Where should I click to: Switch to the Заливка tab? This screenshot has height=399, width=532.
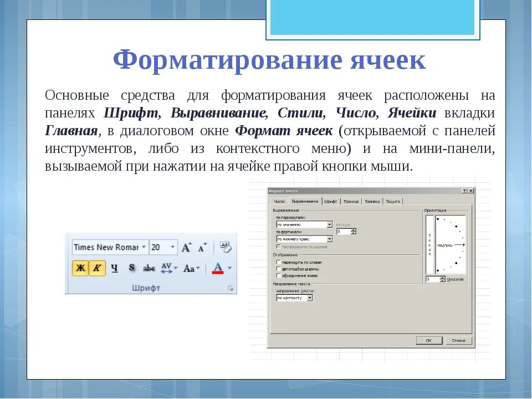click(372, 202)
